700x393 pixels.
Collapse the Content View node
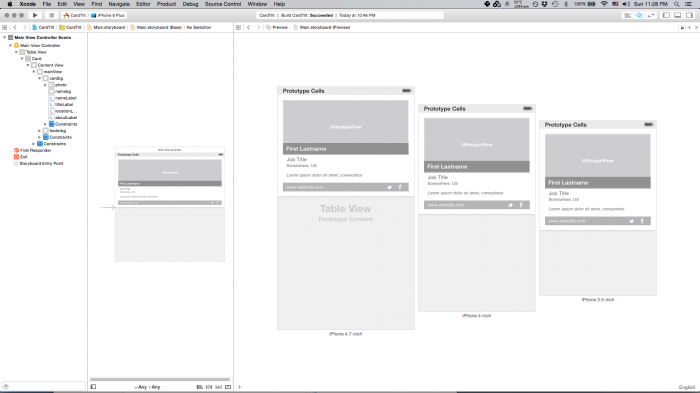[x=28, y=65]
